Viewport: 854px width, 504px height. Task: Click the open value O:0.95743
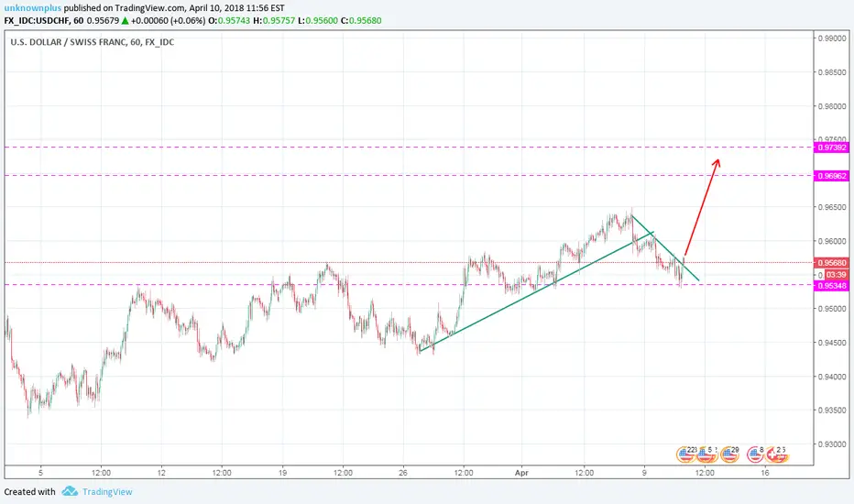tap(230, 21)
